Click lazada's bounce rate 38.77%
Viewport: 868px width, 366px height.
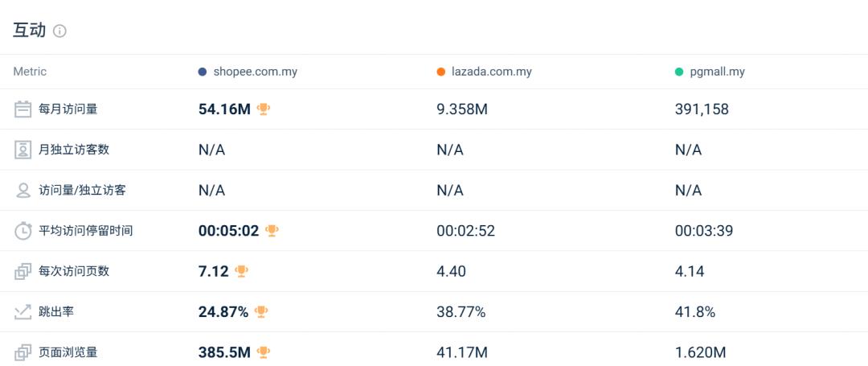point(461,312)
